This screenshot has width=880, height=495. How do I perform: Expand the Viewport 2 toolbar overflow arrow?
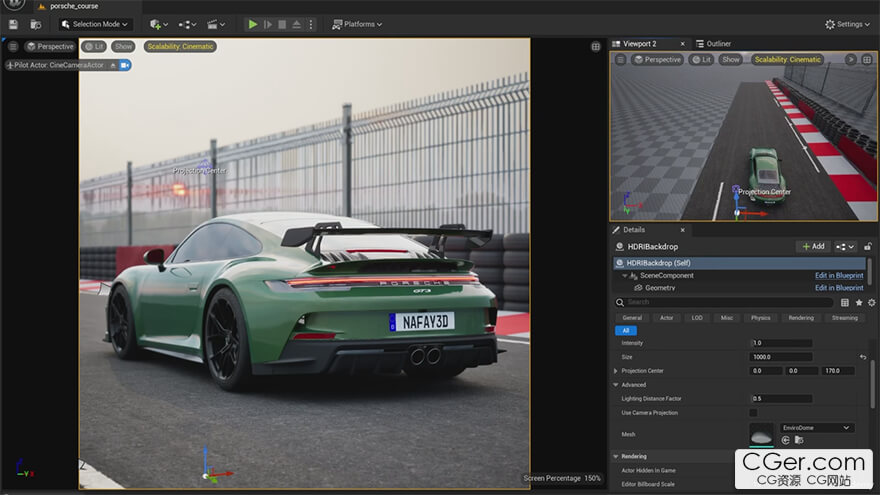tap(851, 59)
